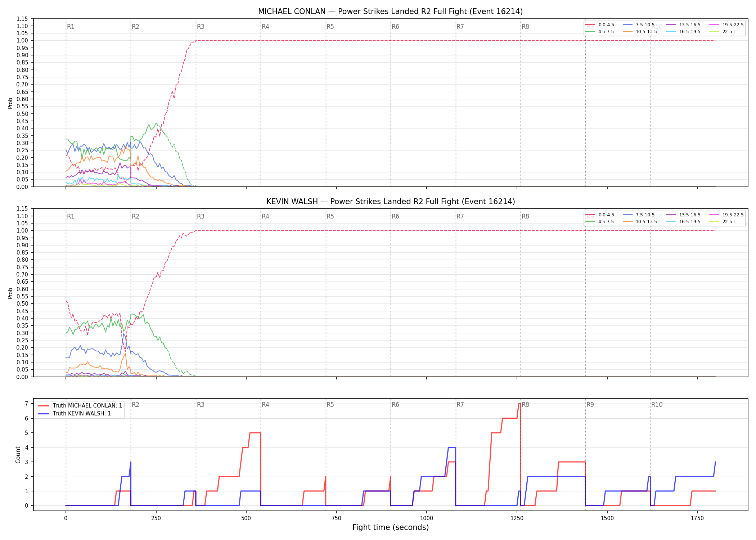Click the R5 round marker in Conlan chart
Image resolution: width=756 pixels, height=540 pixels.
tap(330, 27)
